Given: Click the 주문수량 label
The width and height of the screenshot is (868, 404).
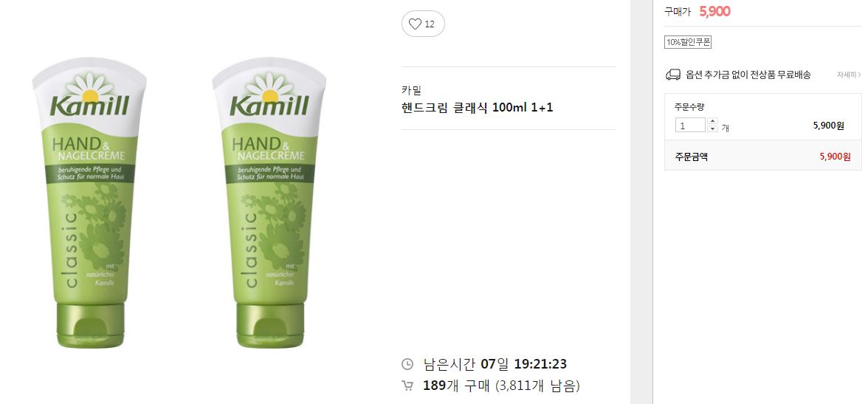Looking at the screenshot, I should (689, 107).
